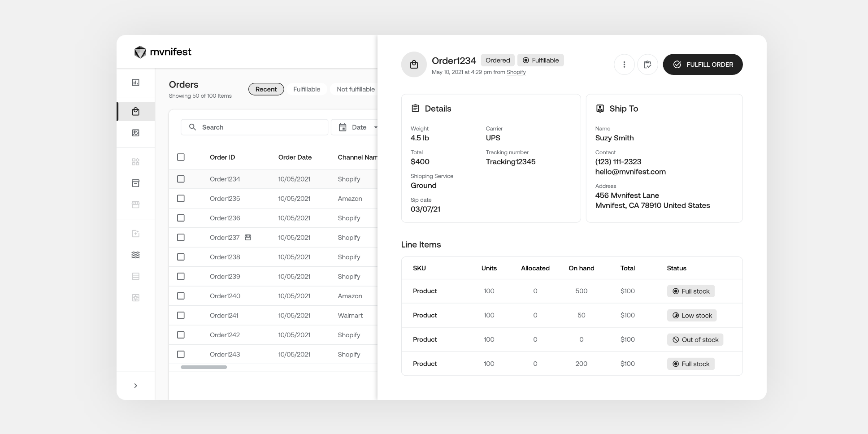Select the Recent filter tab
Viewport: 868px width, 434px height.
266,89
